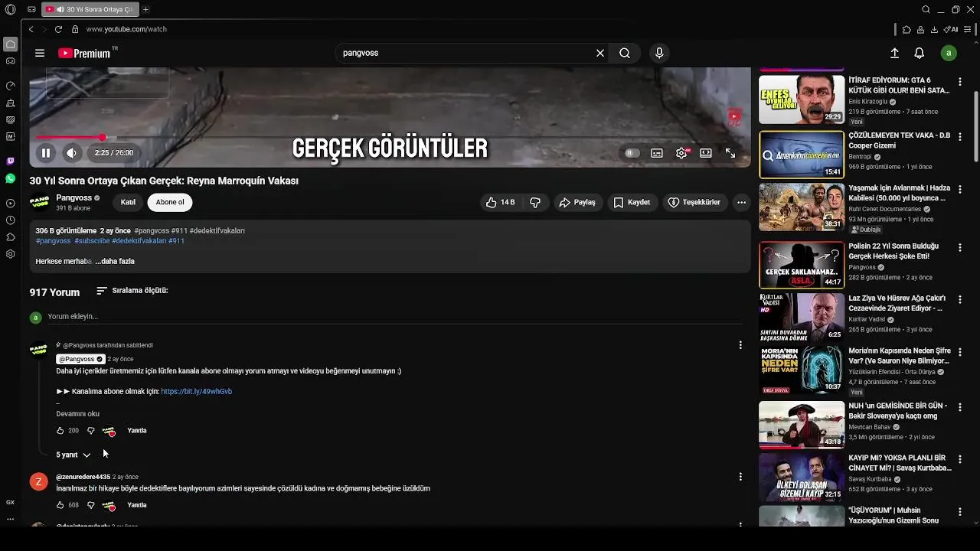Toggle subtitles/captions in the player
The width and height of the screenshot is (980, 551).
(x=657, y=153)
